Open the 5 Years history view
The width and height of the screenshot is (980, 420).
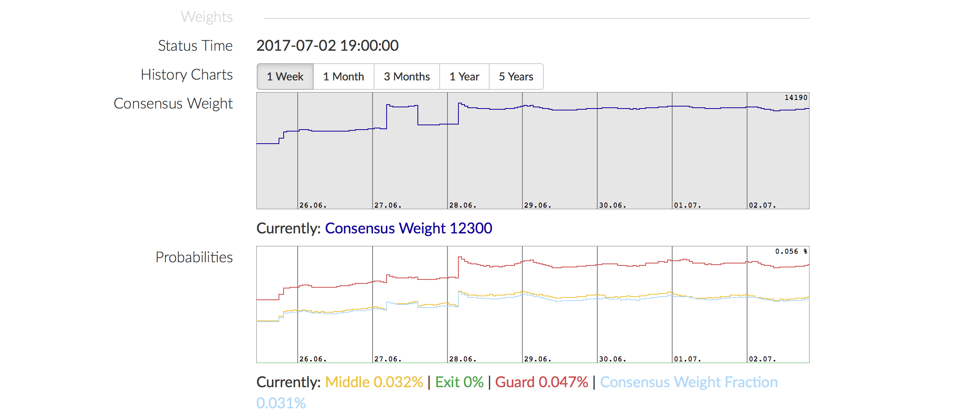516,77
